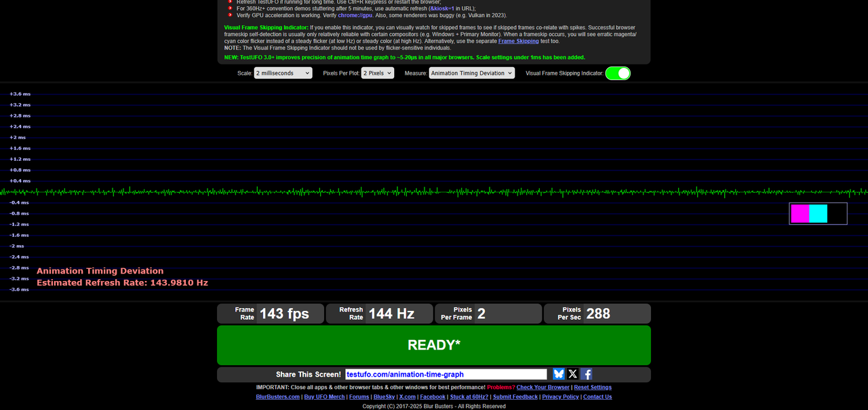The width and height of the screenshot is (868, 410).
Task: Click the green READY* status banner
Action: pyautogui.click(x=434, y=345)
